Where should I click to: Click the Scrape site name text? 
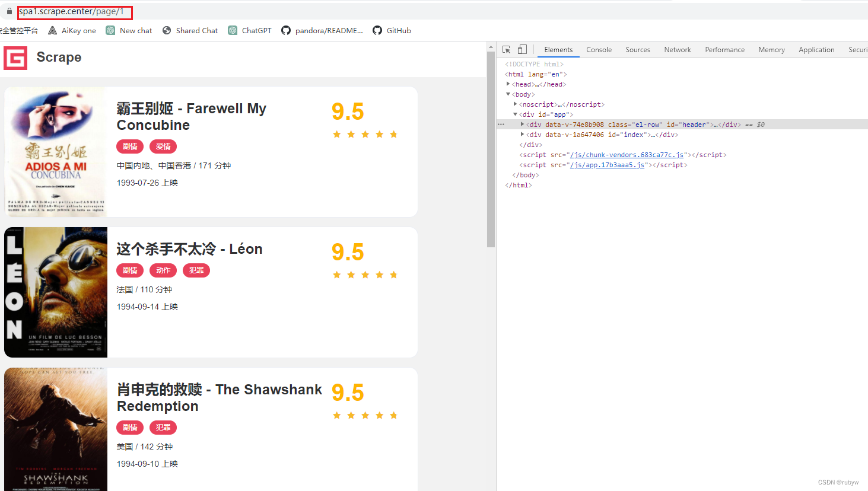pyautogui.click(x=59, y=57)
